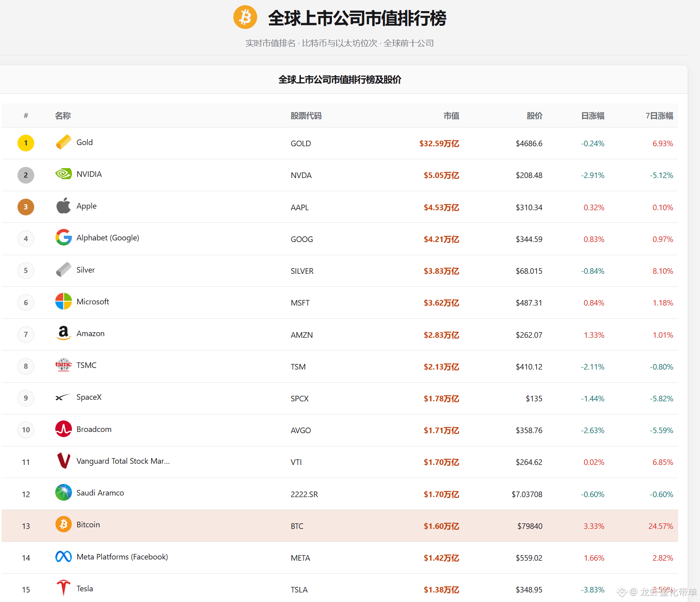
Task: Click the rank 5 badge
Action: click(26, 271)
